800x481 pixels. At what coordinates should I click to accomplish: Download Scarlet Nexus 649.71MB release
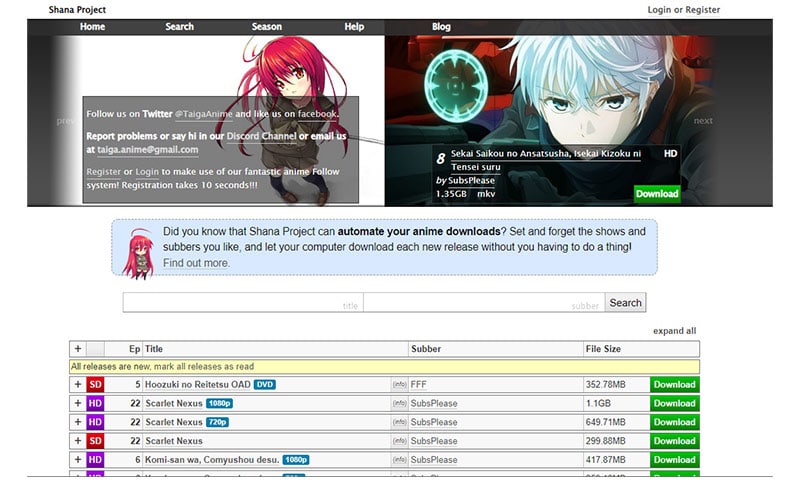tap(674, 422)
